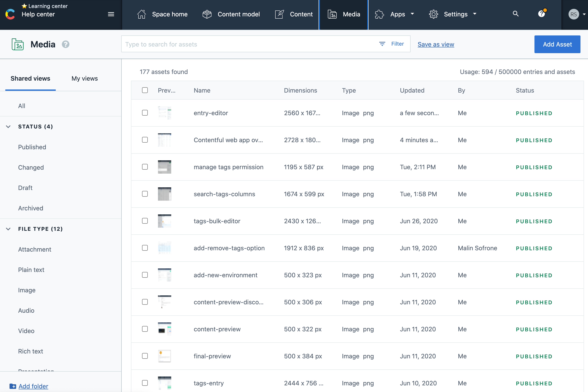Tick the checkbox for search-tags-columns
This screenshot has width=588, height=392.
(x=145, y=194)
